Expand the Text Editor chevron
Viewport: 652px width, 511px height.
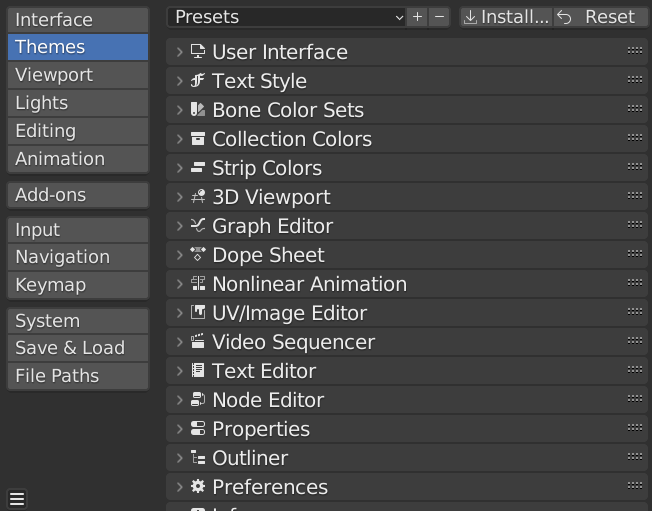coord(180,371)
